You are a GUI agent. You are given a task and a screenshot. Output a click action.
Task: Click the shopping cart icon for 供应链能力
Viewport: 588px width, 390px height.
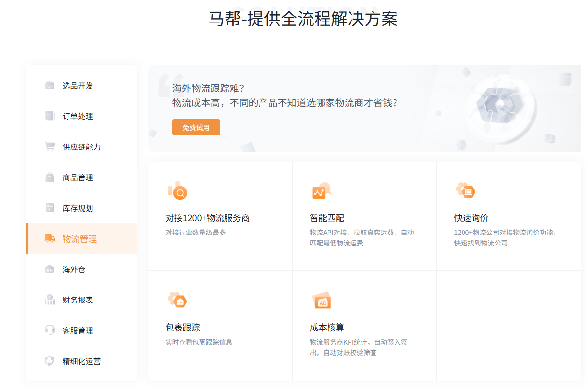(x=50, y=147)
